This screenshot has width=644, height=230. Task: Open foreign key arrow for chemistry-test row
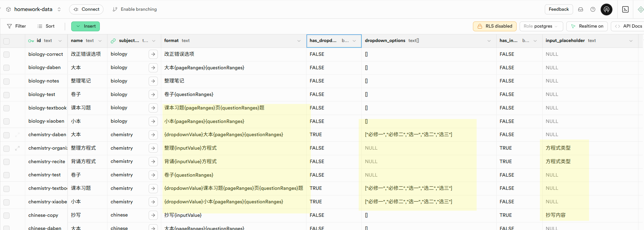[153, 175]
